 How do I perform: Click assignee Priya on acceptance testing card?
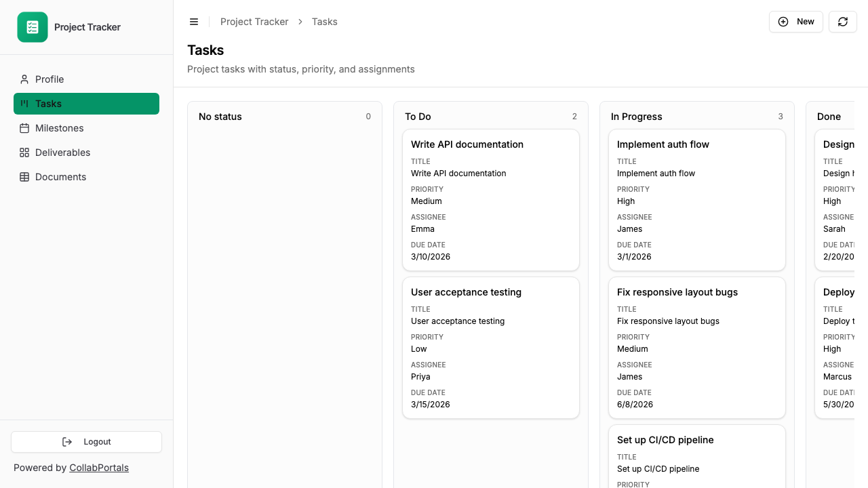point(420,377)
